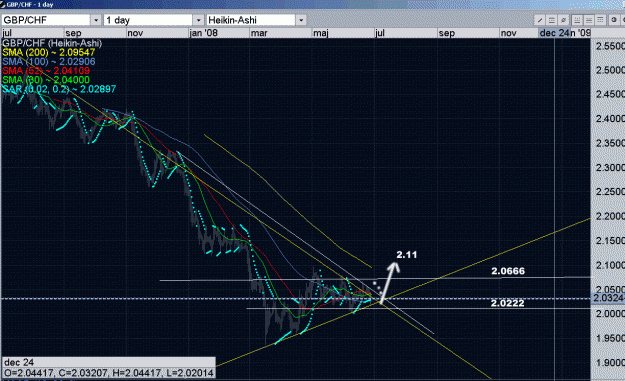Click the GBP/CHF symbol field
The image size is (625, 381).
point(46,20)
